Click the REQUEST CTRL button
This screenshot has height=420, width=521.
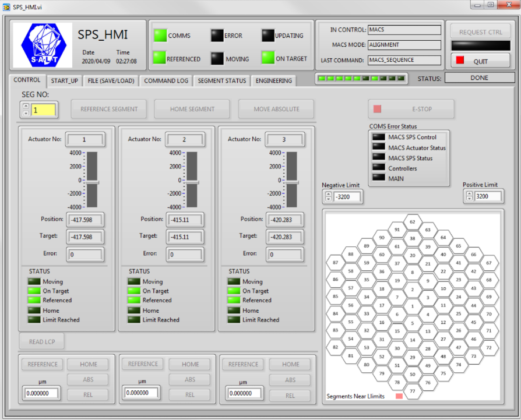click(x=480, y=32)
